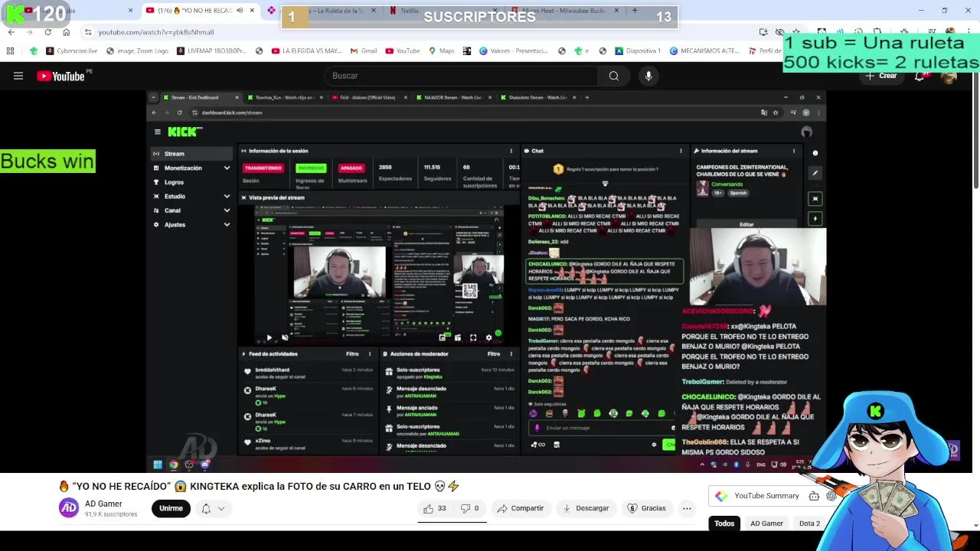Click the YouTube search magnifier button
980x551 pixels.
tap(613, 76)
